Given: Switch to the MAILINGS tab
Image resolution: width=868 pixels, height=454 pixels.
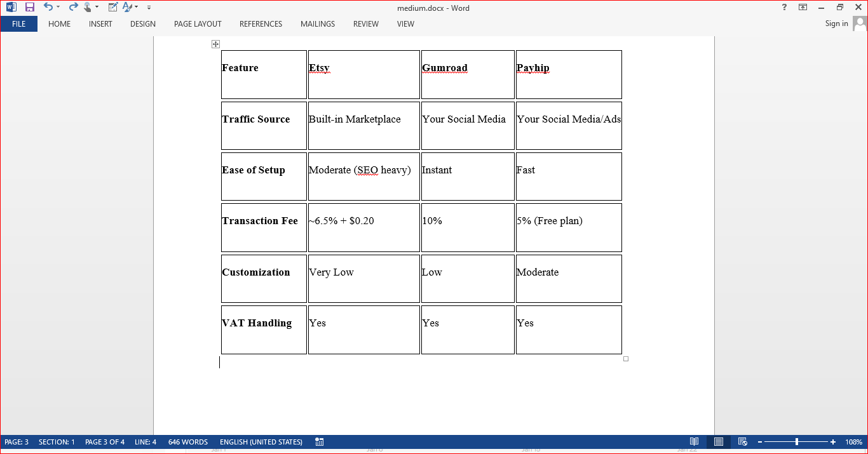Looking at the screenshot, I should point(318,24).
